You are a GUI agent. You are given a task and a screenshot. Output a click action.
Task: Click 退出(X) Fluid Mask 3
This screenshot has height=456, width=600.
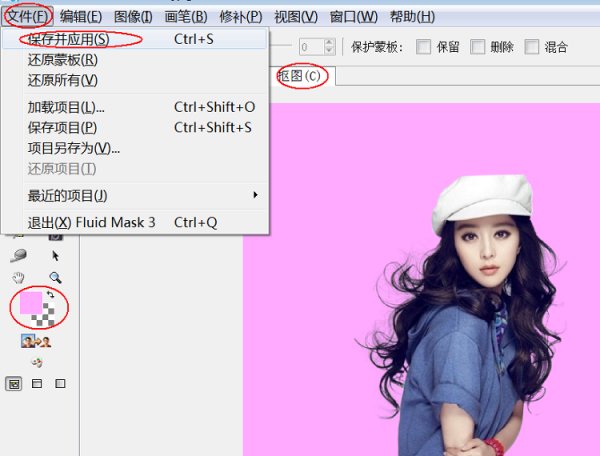pyautogui.click(x=92, y=222)
